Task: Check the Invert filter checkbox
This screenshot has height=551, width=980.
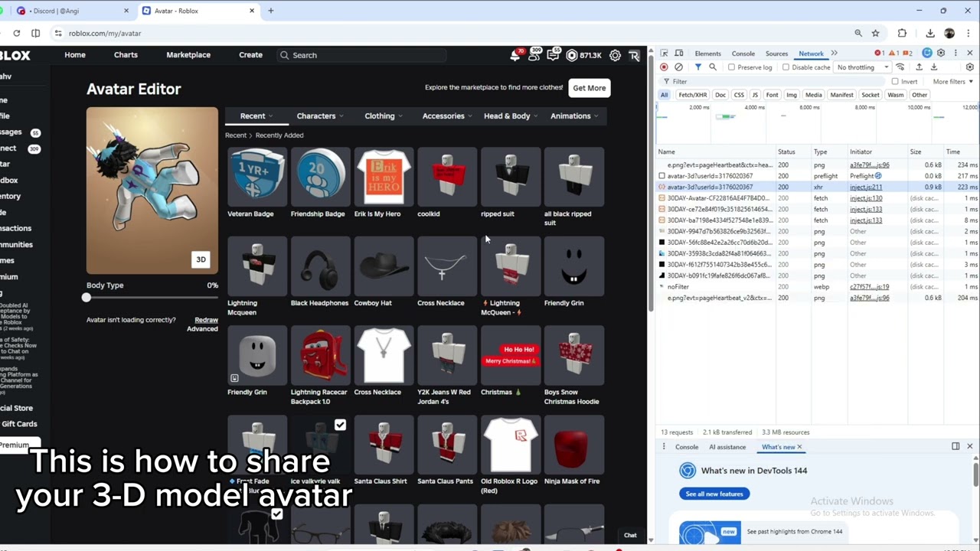Action: 895,81
